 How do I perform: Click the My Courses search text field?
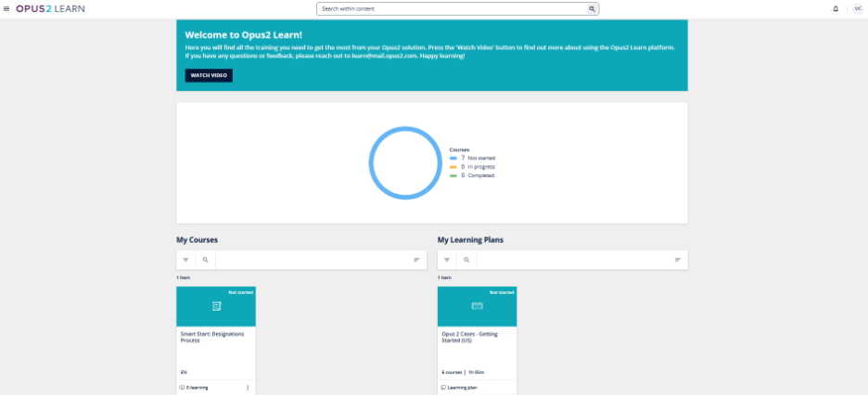(x=312, y=260)
